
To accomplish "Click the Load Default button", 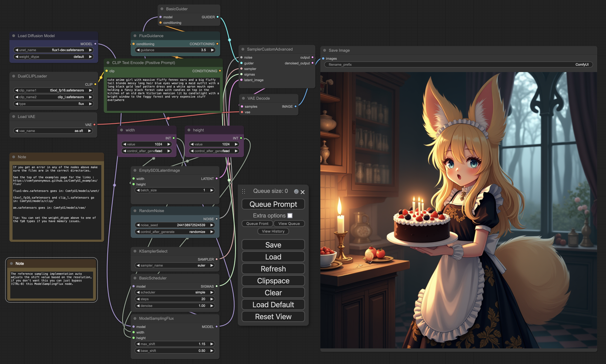I will (x=273, y=305).
